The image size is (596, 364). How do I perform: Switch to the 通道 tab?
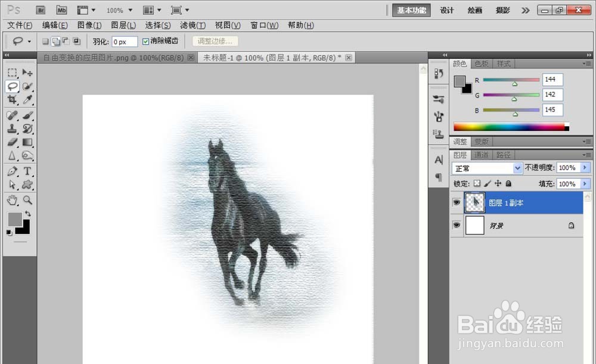[x=481, y=155]
